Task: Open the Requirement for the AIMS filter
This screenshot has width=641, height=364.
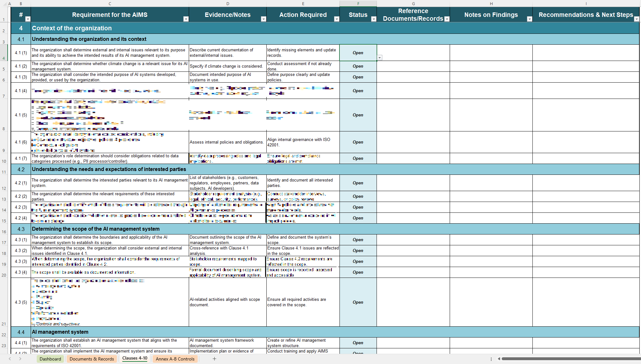Action: tap(186, 19)
